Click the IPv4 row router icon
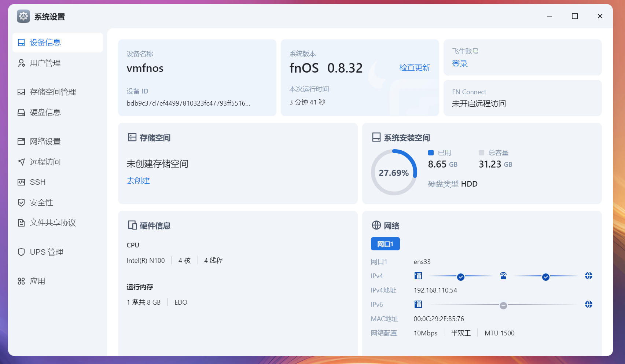The image size is (625, 364). [x=503, y=276]
